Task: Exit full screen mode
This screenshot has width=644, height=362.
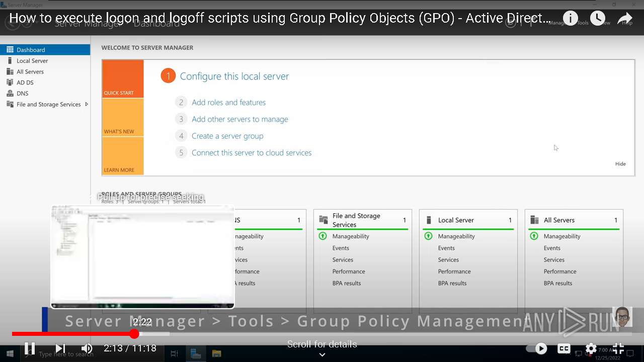Action: (618, 348)
